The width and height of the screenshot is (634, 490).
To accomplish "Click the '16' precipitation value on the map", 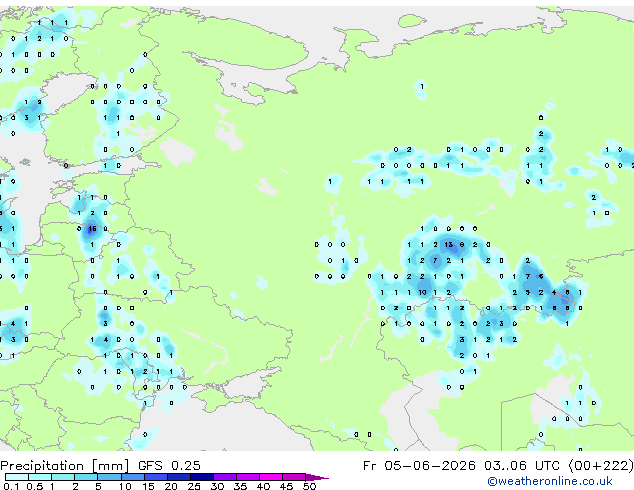I will tap(92, 229).
